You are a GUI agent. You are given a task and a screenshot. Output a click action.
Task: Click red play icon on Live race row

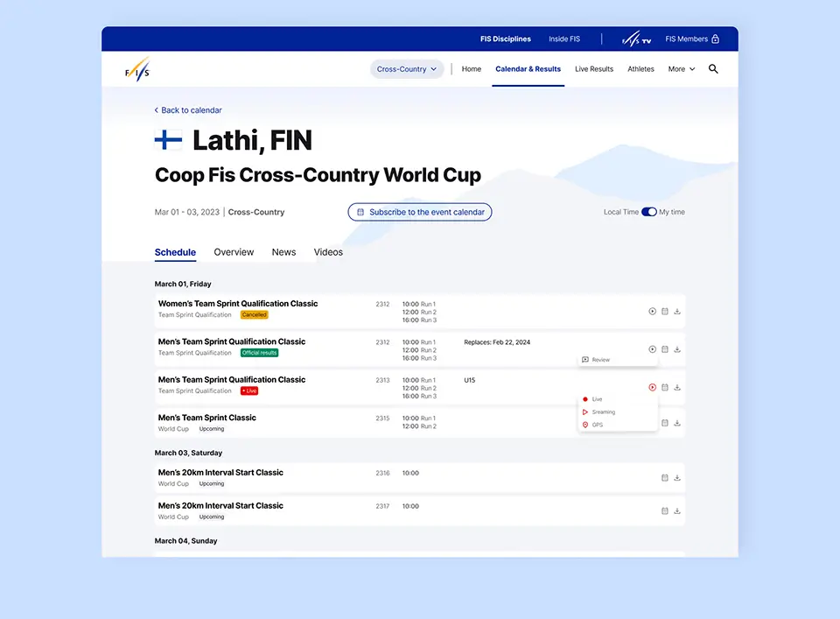[652, 387]
